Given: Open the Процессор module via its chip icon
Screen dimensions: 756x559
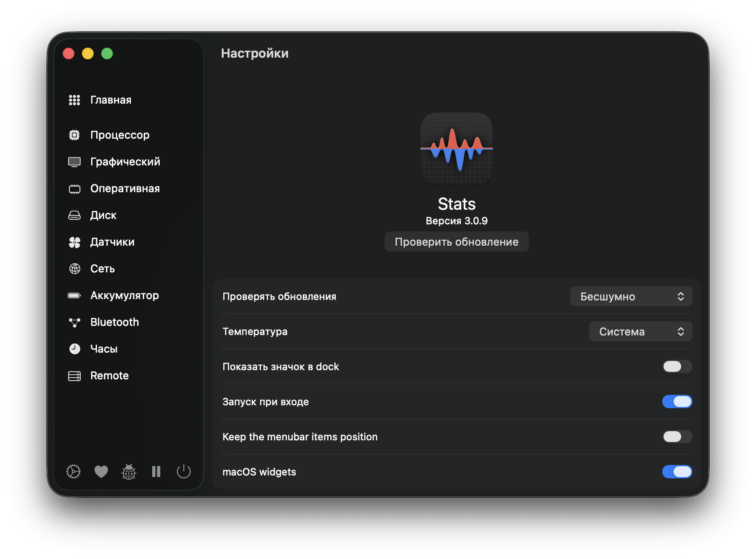Looking at the screenshot, I should [x=74, y=135].
